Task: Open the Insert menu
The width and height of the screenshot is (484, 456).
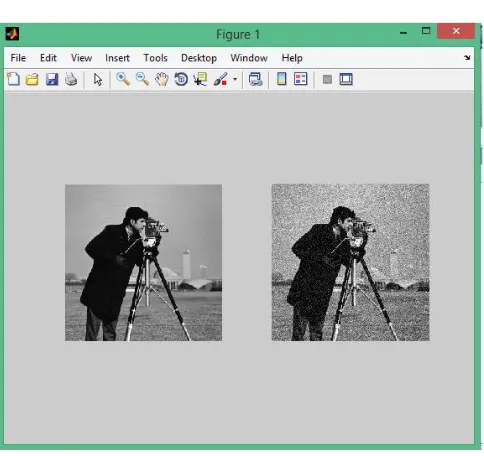Action: [x=117, y=58]
